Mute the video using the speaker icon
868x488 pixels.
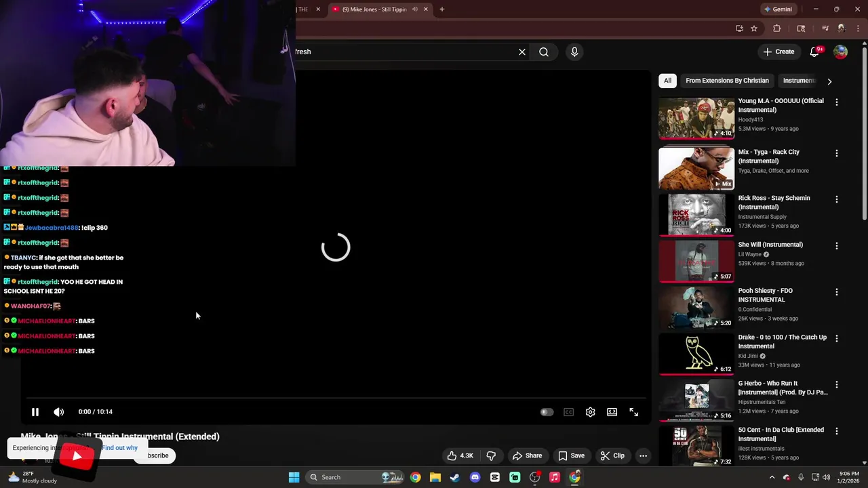[x=59, y=411]
